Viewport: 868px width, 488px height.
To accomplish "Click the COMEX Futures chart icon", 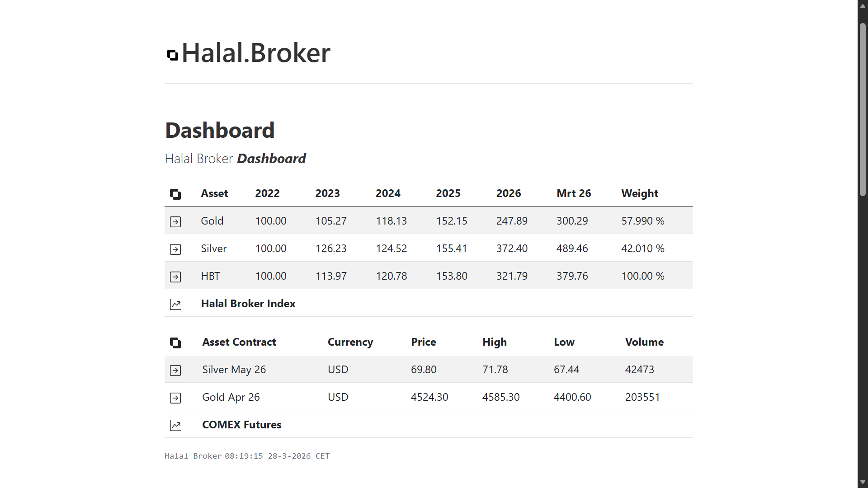I will point(175,426).
